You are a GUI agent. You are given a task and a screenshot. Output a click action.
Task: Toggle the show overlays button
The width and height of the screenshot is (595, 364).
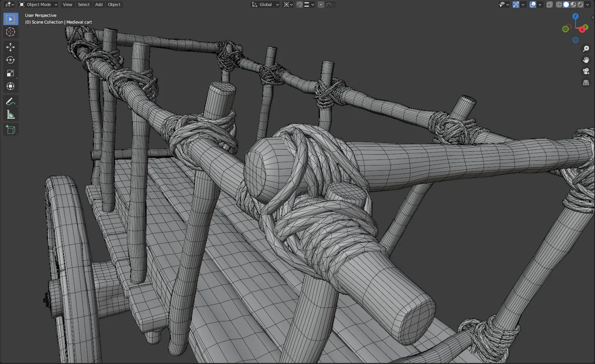click(533, 4)
